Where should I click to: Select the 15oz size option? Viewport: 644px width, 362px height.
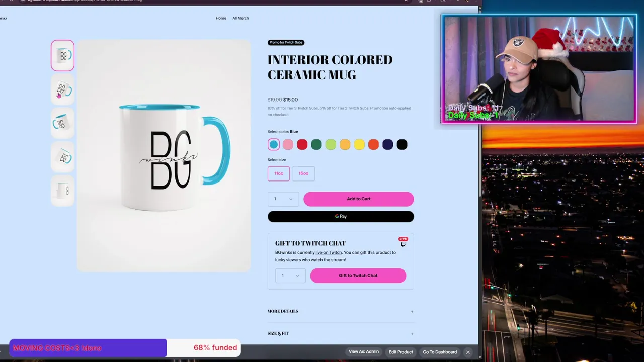point(303,173)
